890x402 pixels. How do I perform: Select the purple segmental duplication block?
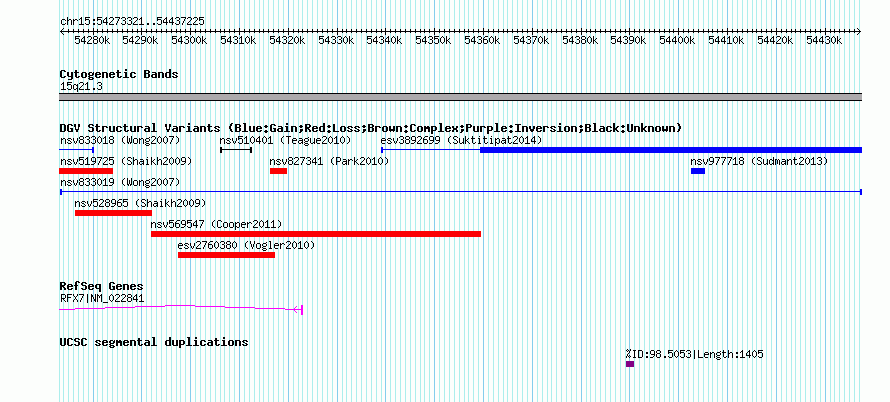(630, 364)
